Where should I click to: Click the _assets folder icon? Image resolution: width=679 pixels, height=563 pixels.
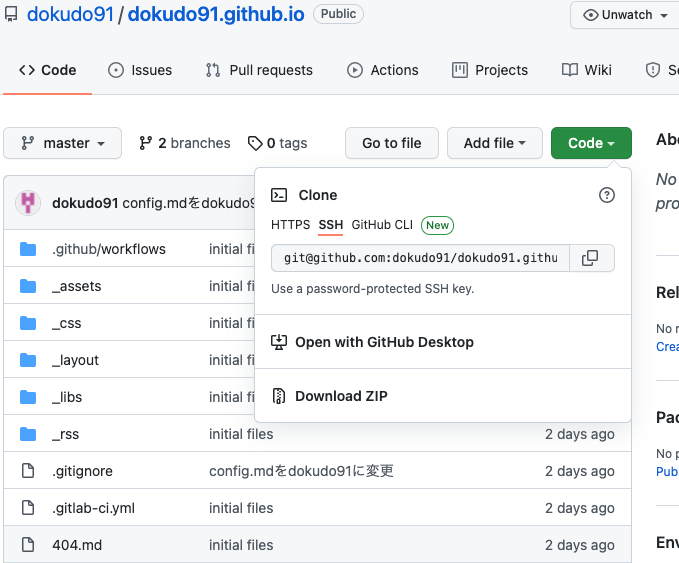pyautogui.click(x=28, y=286)
